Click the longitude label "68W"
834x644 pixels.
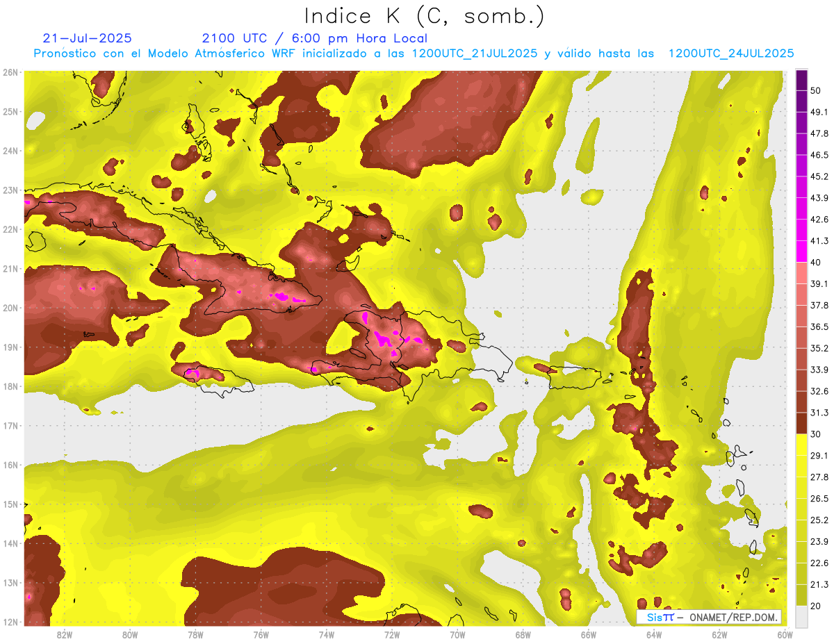click(x=523, y=634)
